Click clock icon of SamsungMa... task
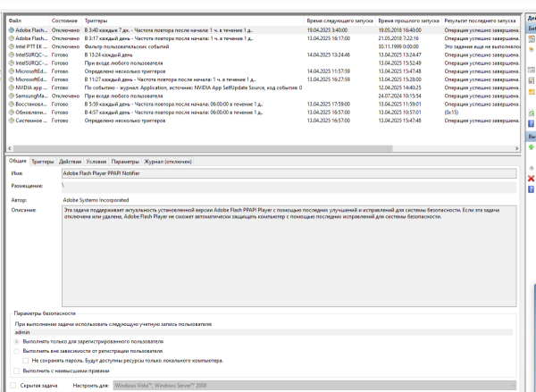Viewport: 536px width, 392px height. point(12,96)
